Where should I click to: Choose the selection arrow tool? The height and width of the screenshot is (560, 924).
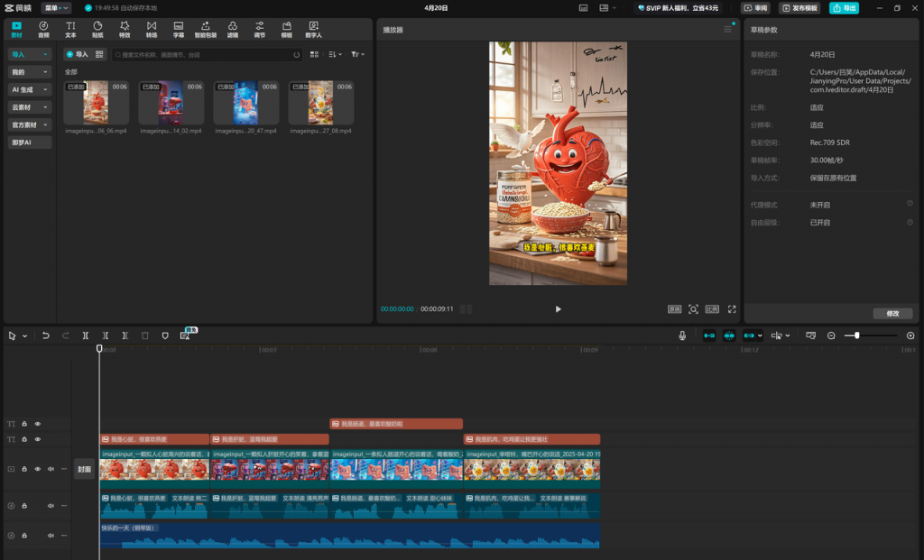pos(13,335)
